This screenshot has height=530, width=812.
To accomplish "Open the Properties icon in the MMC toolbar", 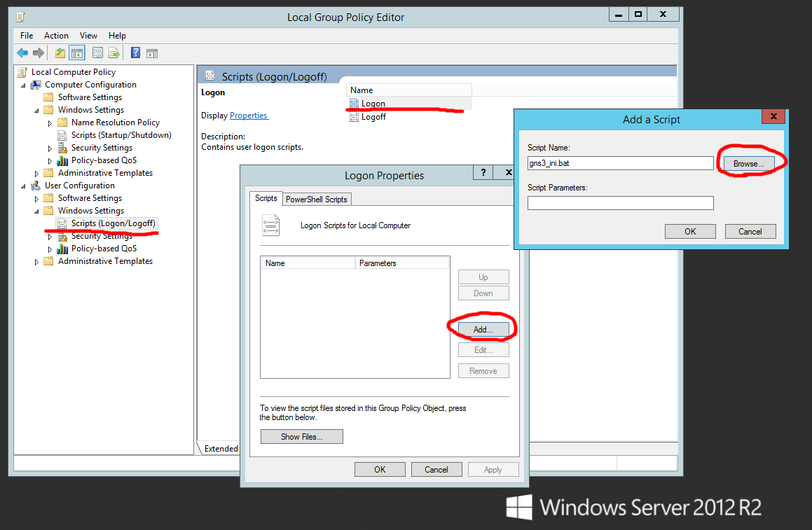I will (x=97, y=53).
